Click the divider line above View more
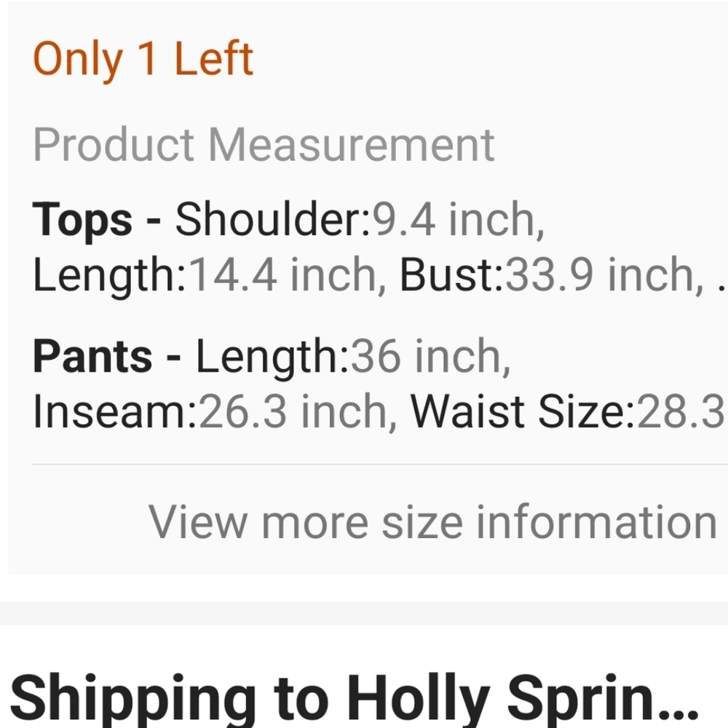Viewport: 728px width, 728px height. pos(379,464)
